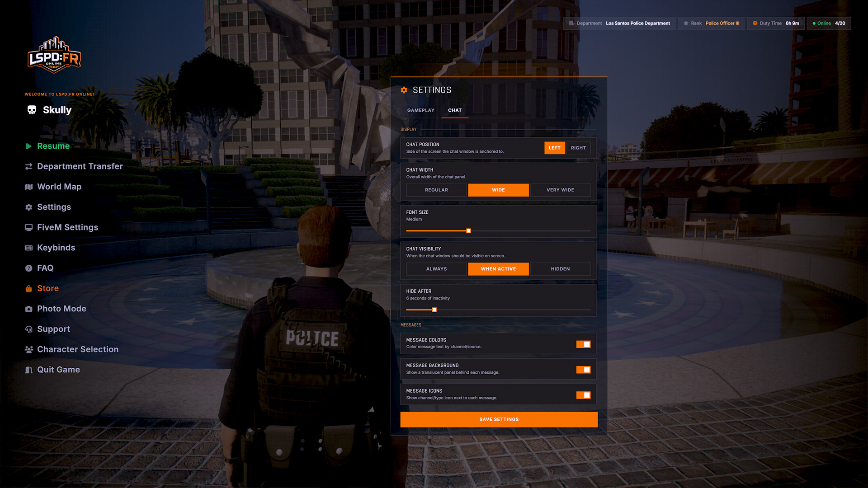Click the Font Size slider handle
Viewport: 868px width, 488px height.
(468, 231)
